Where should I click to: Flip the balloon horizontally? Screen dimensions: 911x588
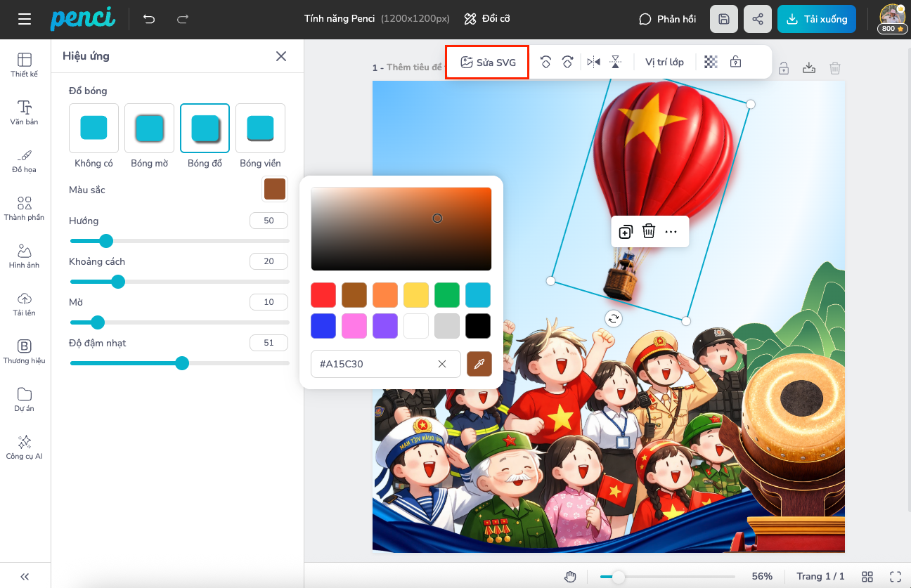coord(593,62)
